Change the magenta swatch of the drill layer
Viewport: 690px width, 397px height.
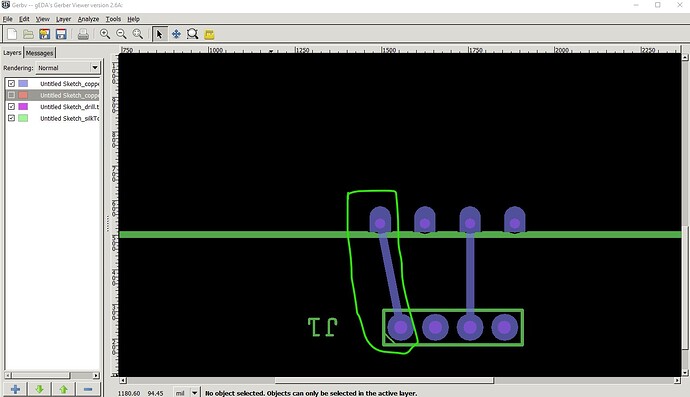tap(23, 107)
